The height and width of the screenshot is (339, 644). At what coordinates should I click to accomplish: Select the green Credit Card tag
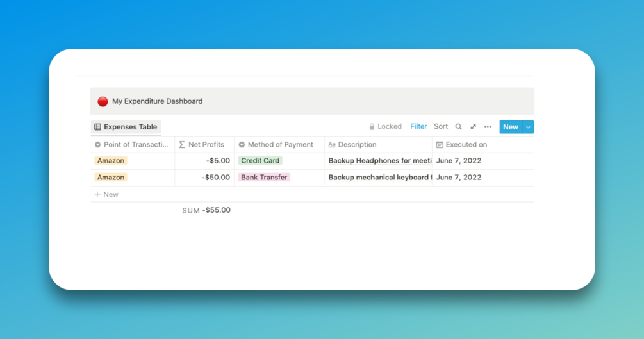tap(260, 161)
